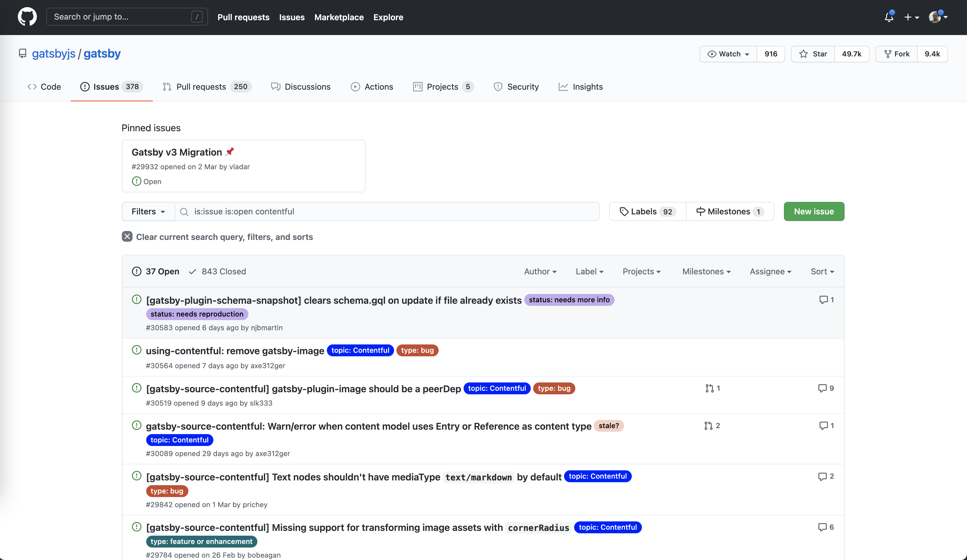This screenshot has width=967, height=560.
Task: Open comments icon on issue #29842
Action: pos(822,477)
